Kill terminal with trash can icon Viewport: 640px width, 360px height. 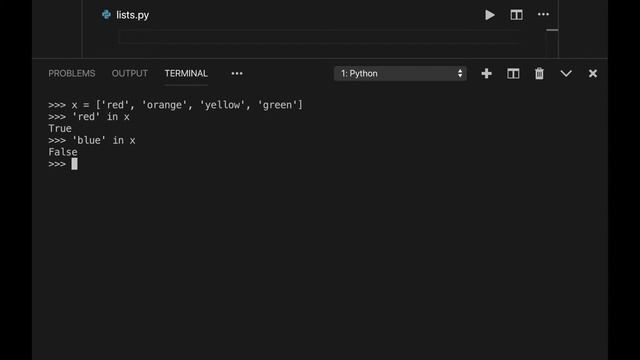coord(539,73)
